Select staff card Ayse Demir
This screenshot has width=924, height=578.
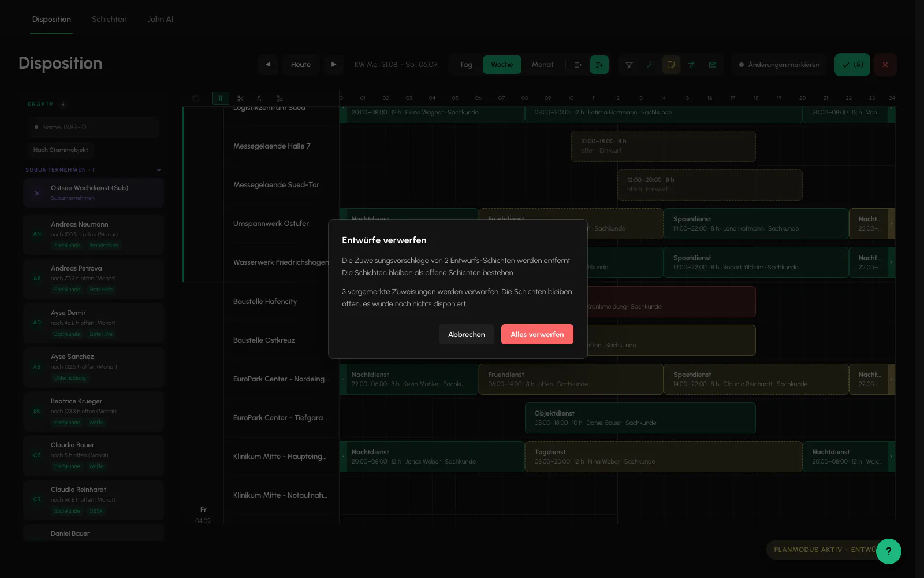pyautogui.click(x=94, y=323)
